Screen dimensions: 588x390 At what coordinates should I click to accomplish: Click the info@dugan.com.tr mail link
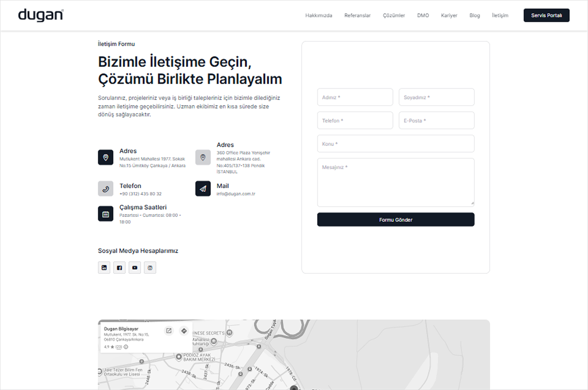click(x=236, y=194)
